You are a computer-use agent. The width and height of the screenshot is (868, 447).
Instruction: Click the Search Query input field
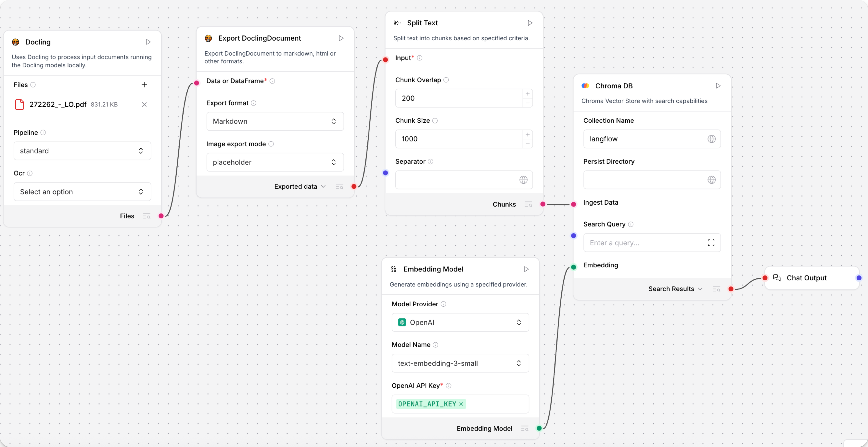[x=644, y=243]
